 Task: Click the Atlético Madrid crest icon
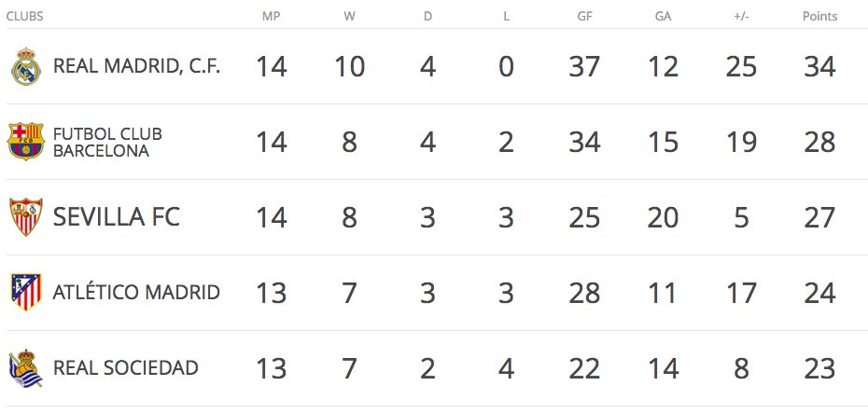pos(25,293)
